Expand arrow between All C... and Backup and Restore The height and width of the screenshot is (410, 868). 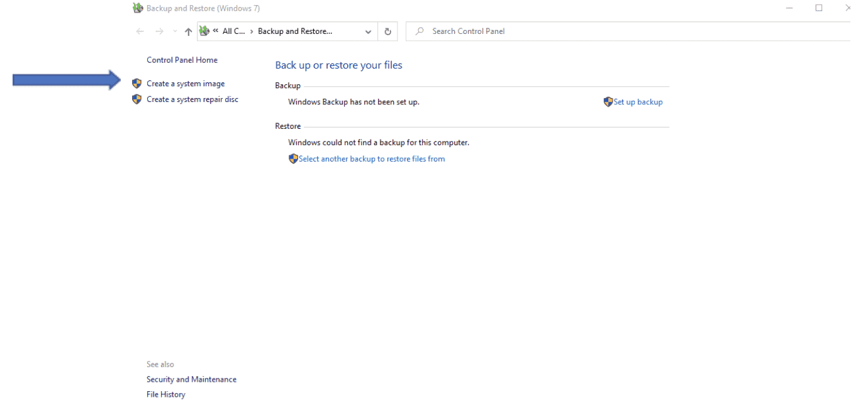point(252,31)
